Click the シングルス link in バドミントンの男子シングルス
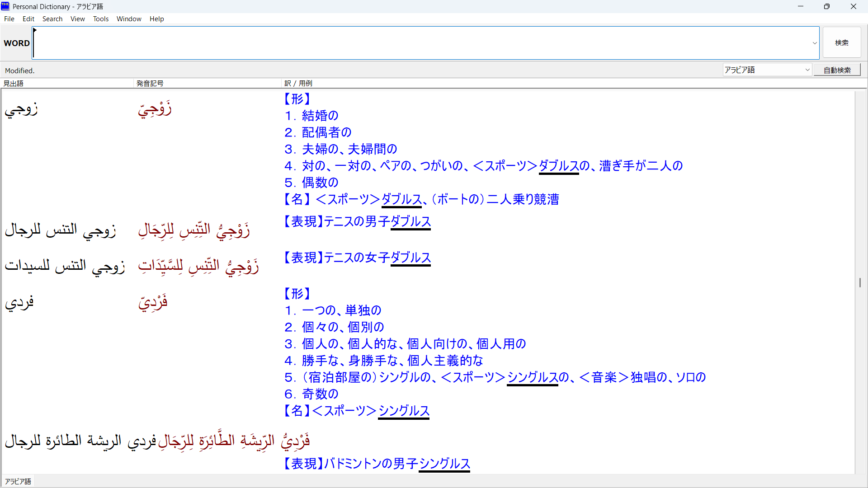Viewport: 868px width, 488px height. pos(444,464)
